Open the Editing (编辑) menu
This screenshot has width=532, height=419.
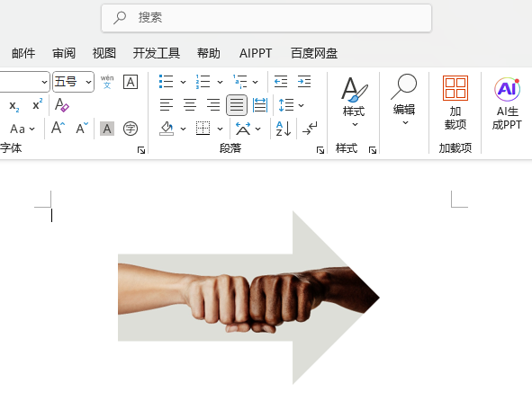404,100
